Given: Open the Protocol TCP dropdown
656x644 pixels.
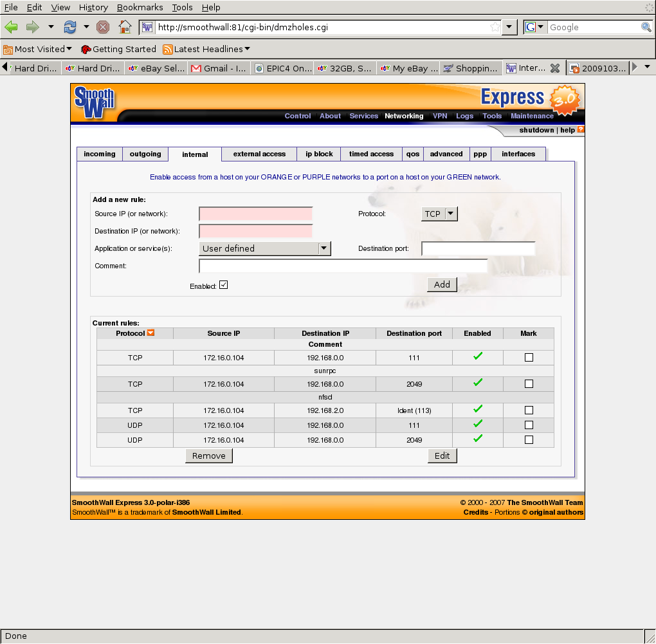Looking at the screenshot, I should click(x=439, y=214).
